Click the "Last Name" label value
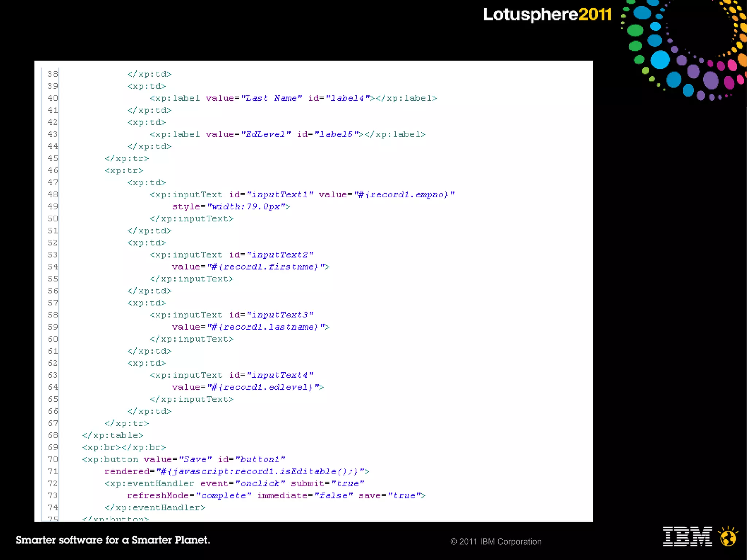747x560 pixels. click(271, 98)
